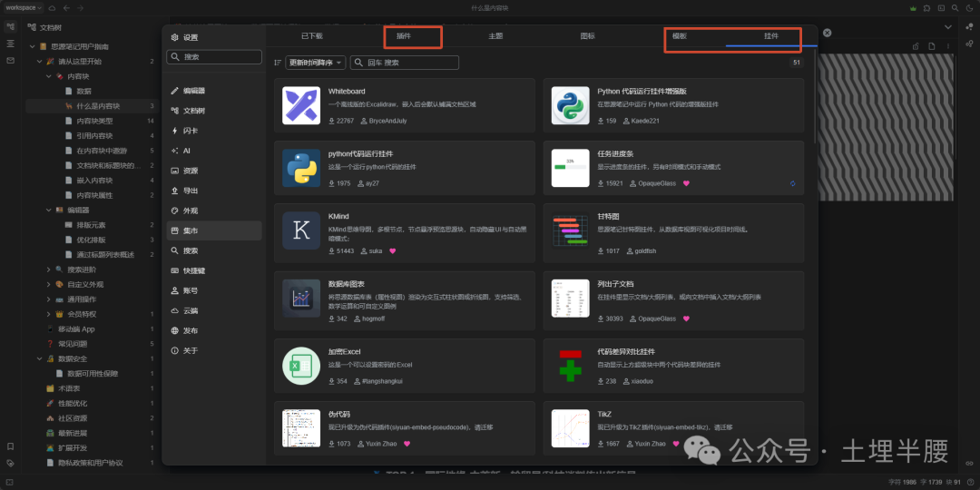Click the sort order icon beside dropdown
This screenshot has height=490, width=980.
tap(279, 63)
